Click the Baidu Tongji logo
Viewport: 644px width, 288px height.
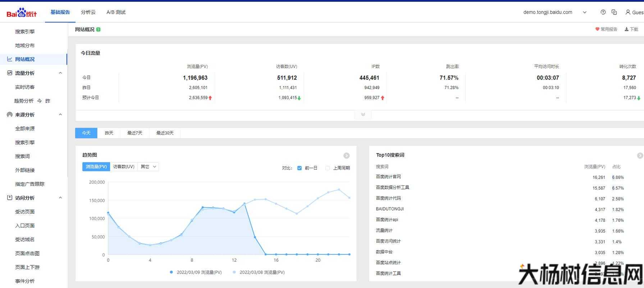(x=22, y=13)
